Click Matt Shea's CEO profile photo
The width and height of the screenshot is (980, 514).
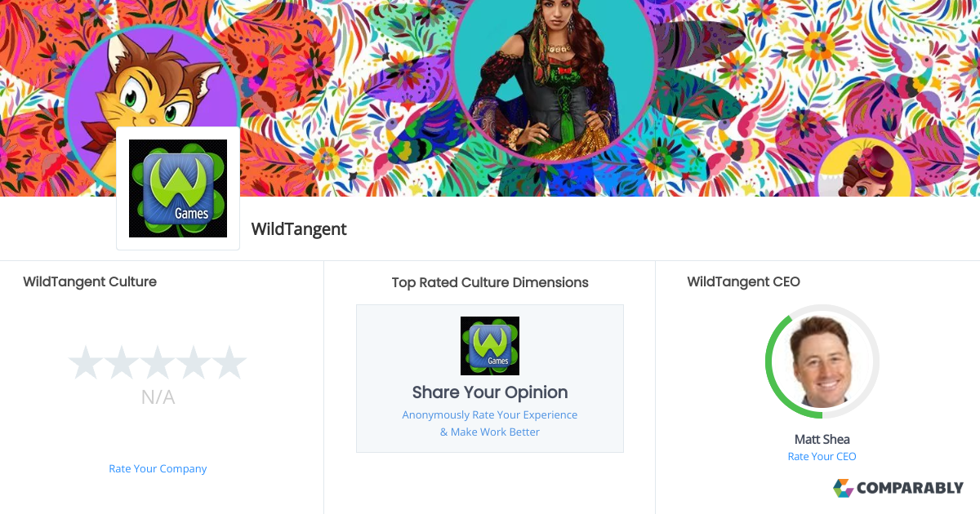(x=822, y=362)
